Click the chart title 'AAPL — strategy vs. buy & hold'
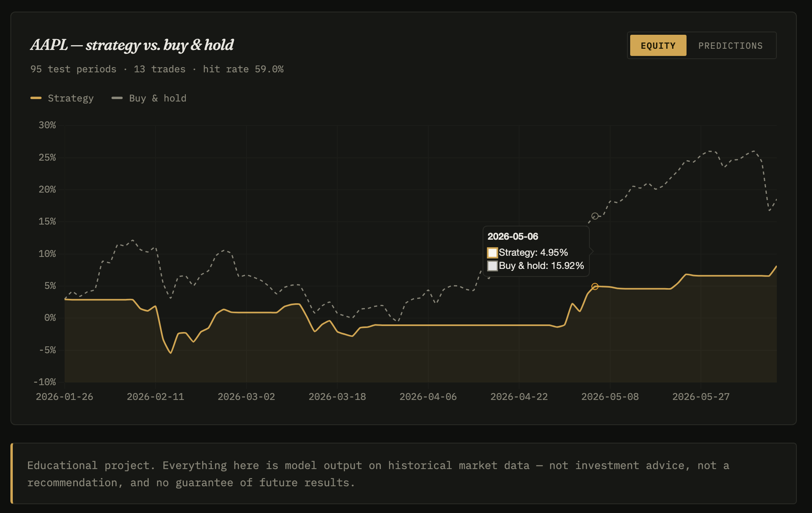This screenshot has width=812, height=513. click(132, 45)
